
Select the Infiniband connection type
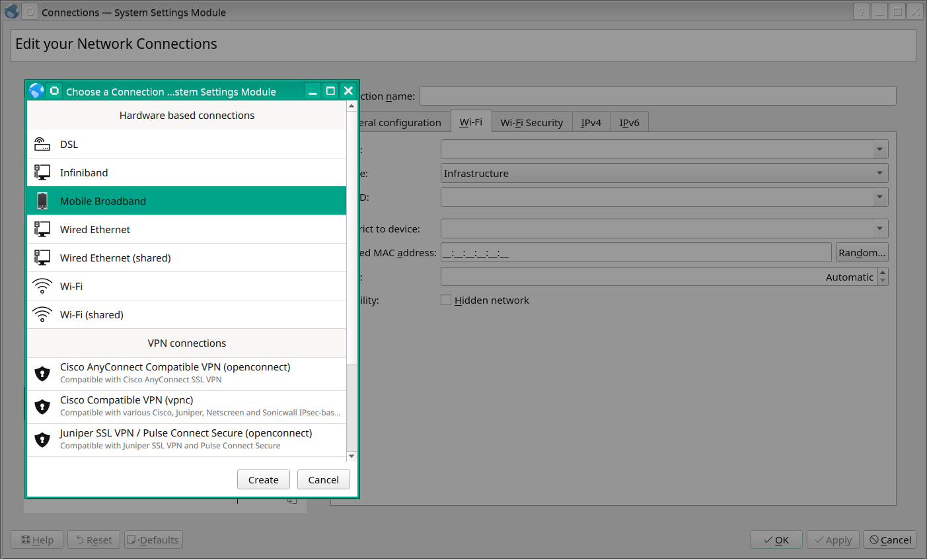(x=186, y=172)
